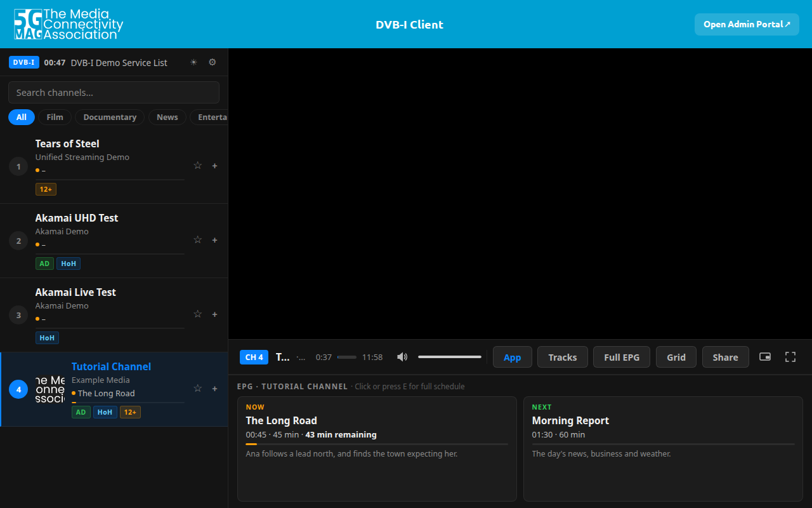The width and height of the screenshot is (812, 508).
Task: Select Akamai UHD Test channel title
Action: tap(77, 218)
